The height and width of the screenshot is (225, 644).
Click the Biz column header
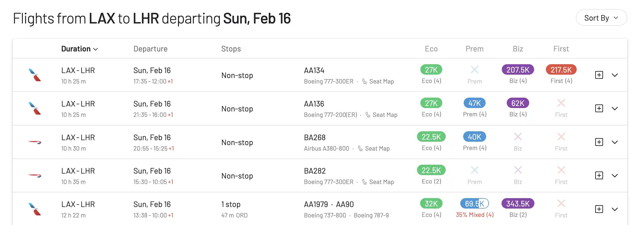(518, 49)
